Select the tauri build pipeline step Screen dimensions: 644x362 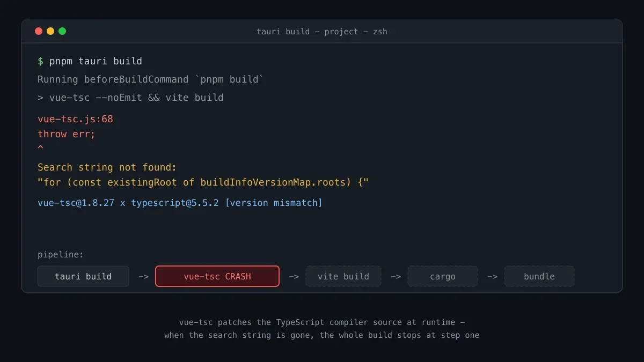pos(83,276)
